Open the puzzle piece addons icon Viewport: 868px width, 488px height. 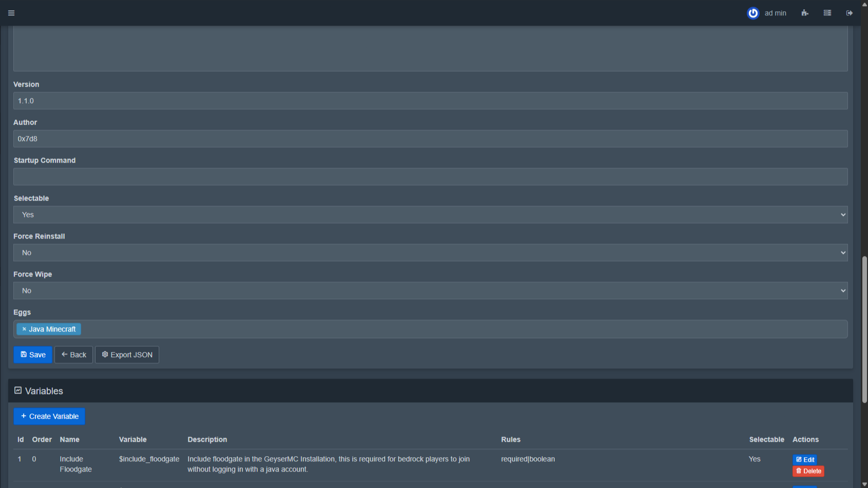pyautogui.click(x=804, y=13)
